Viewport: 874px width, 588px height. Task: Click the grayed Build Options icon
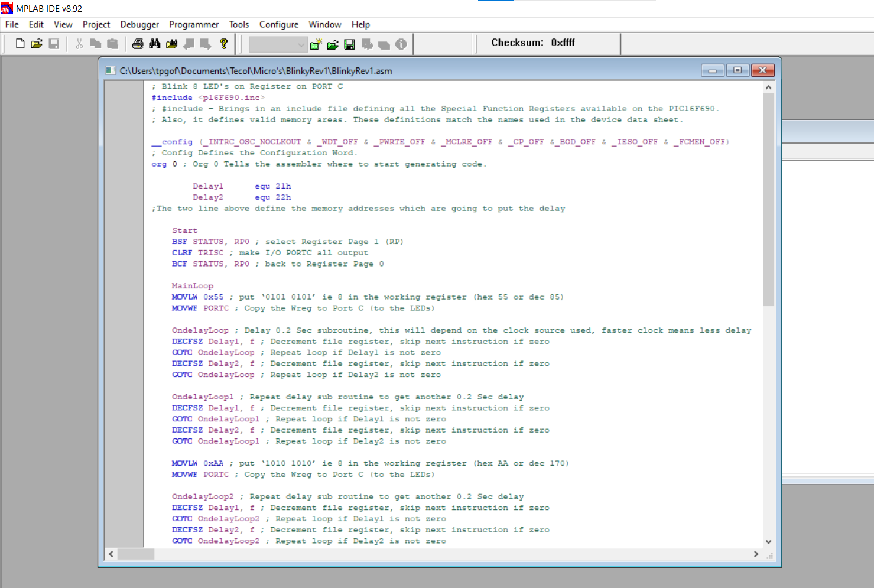coord(367,44)
